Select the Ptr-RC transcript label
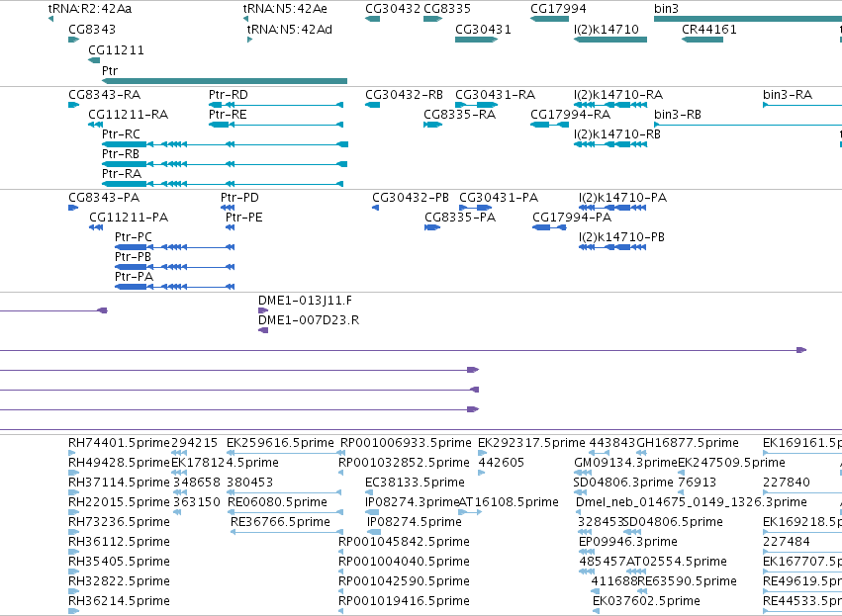 (121, 134)
